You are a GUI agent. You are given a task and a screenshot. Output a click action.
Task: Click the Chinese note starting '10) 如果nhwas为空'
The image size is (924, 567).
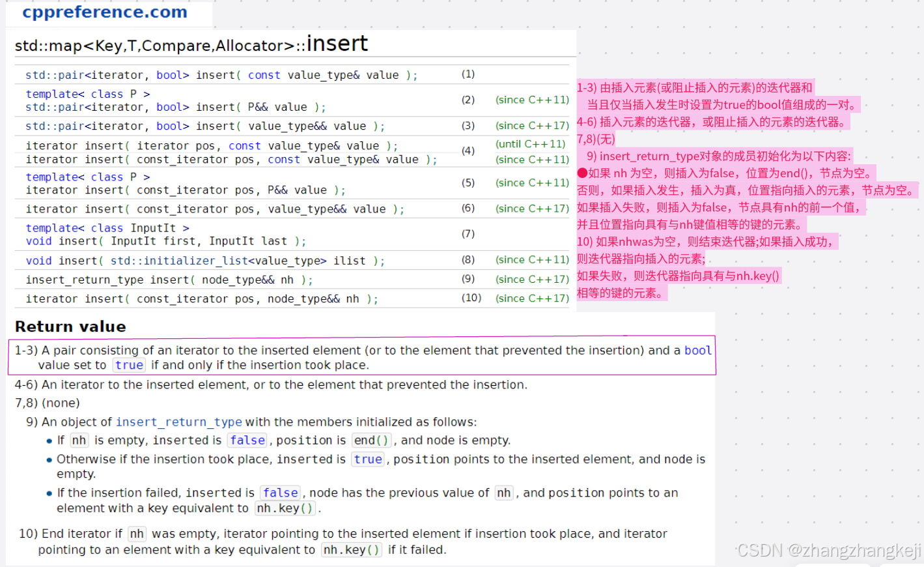tap(706, 242)
